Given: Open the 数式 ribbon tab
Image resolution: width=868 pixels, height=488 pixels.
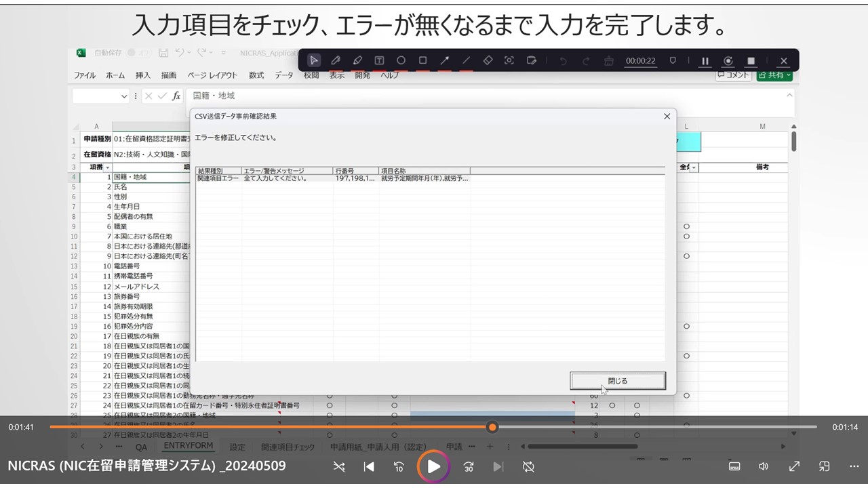Looking at the screenshot, I should pyautogui.click(x=256, y=75).
